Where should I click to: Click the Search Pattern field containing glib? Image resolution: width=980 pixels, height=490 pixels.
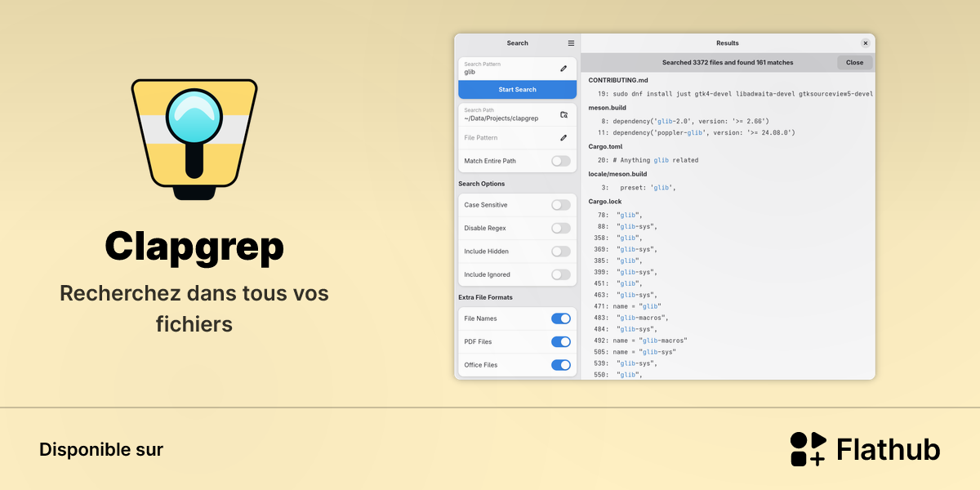pyautogui.click(x=518, y=69)
